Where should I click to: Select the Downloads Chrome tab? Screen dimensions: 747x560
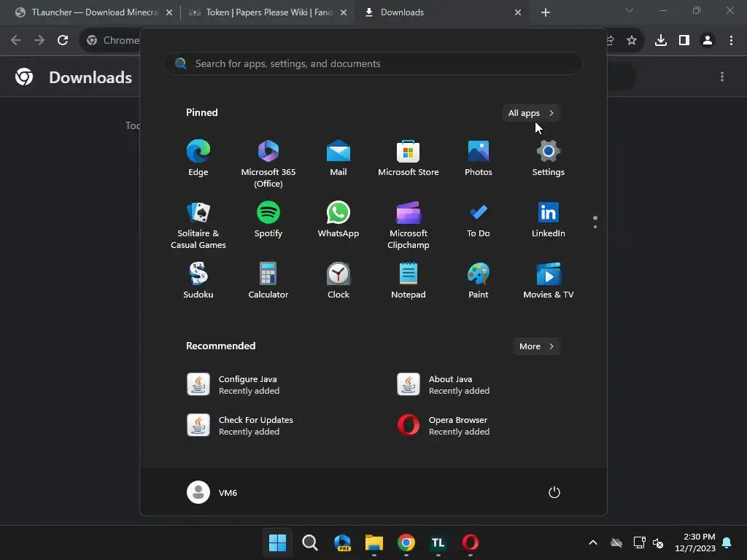(442, 12)
